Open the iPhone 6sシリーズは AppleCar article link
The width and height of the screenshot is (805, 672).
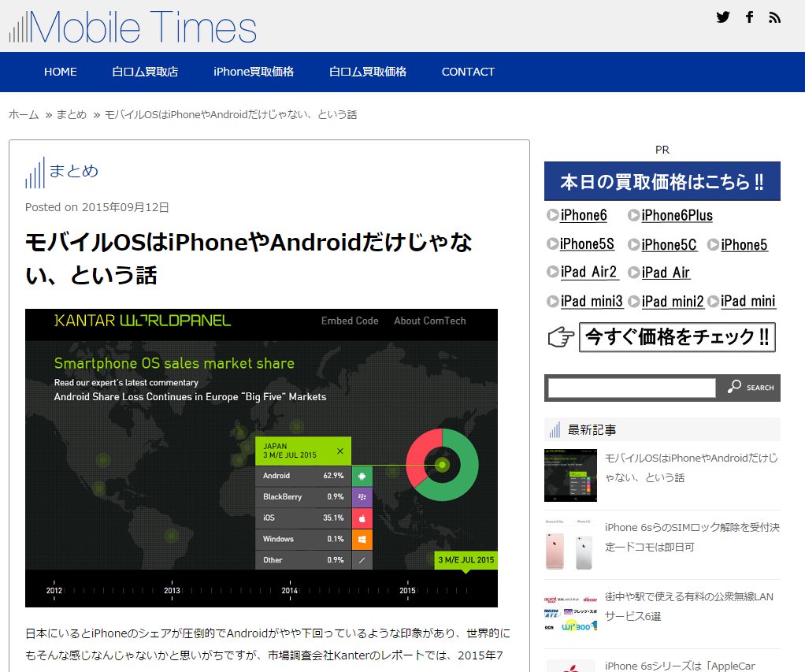point(681,666)
